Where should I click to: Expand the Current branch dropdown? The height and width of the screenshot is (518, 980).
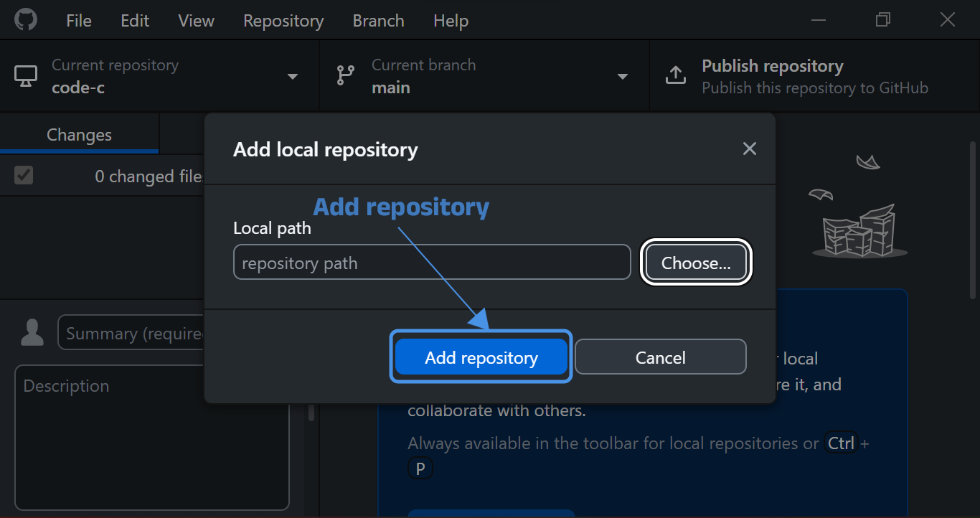(x=622, y=77)
